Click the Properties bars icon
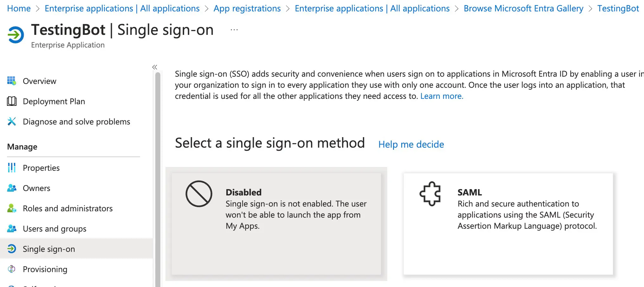 pos(12,168)
